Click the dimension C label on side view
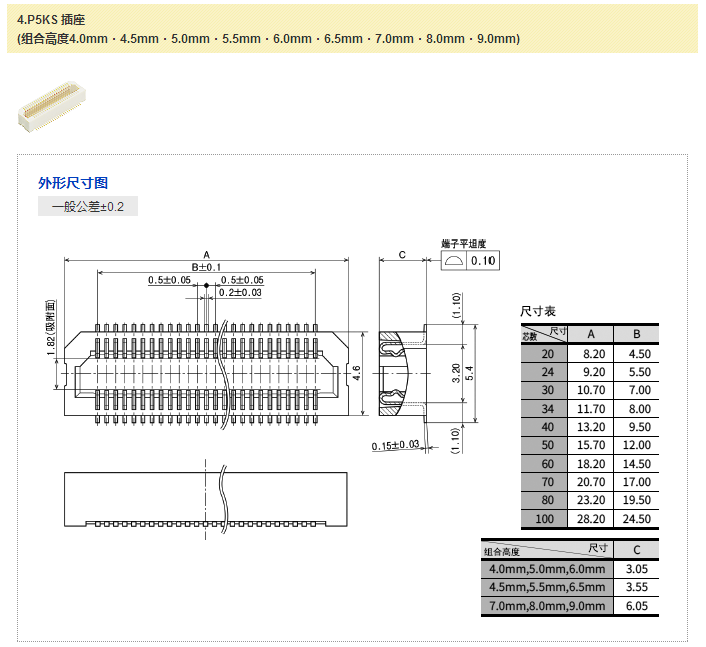The width and height of the screenshot is (706, 647). 402,255
